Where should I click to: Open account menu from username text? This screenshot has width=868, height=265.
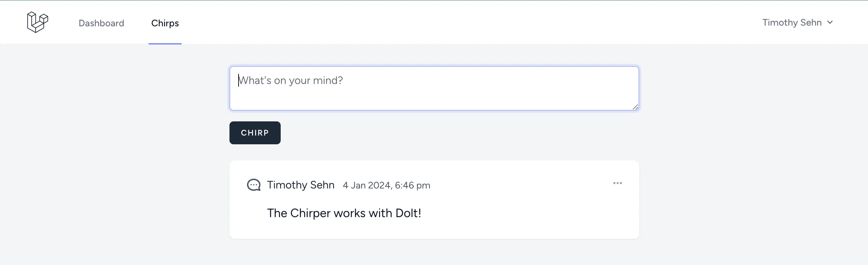tap(792, 22)
